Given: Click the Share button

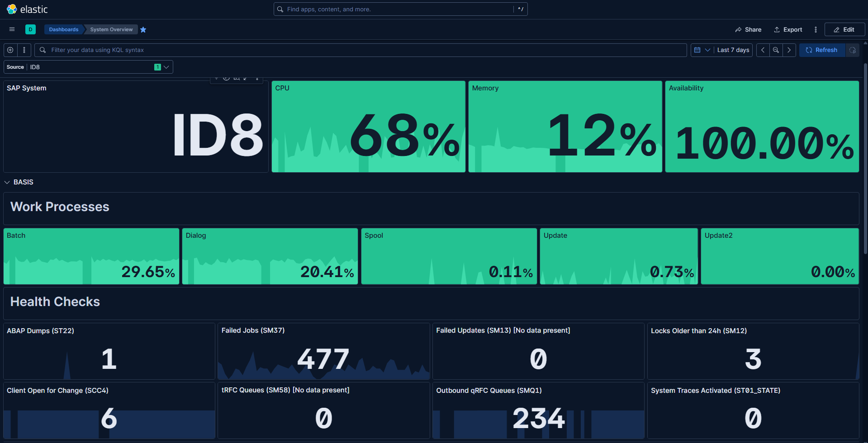Looking at the screenshot, I should [748, 29].
